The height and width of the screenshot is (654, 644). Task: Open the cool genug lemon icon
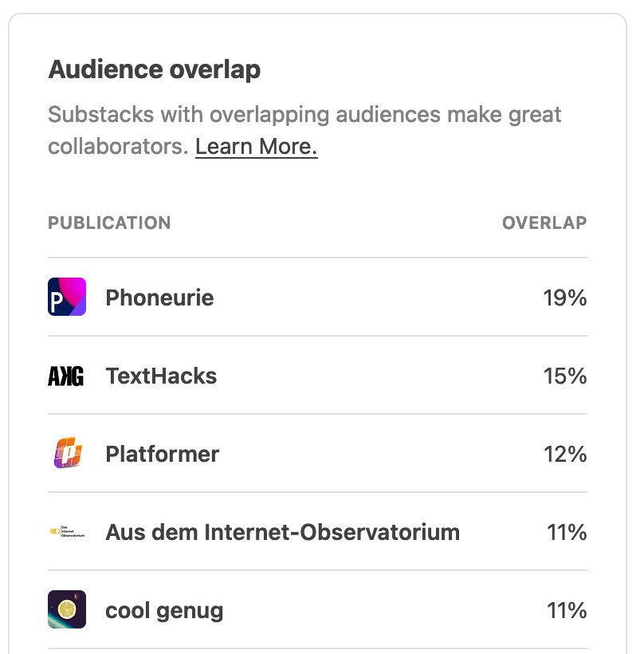[x=67, y=609]
